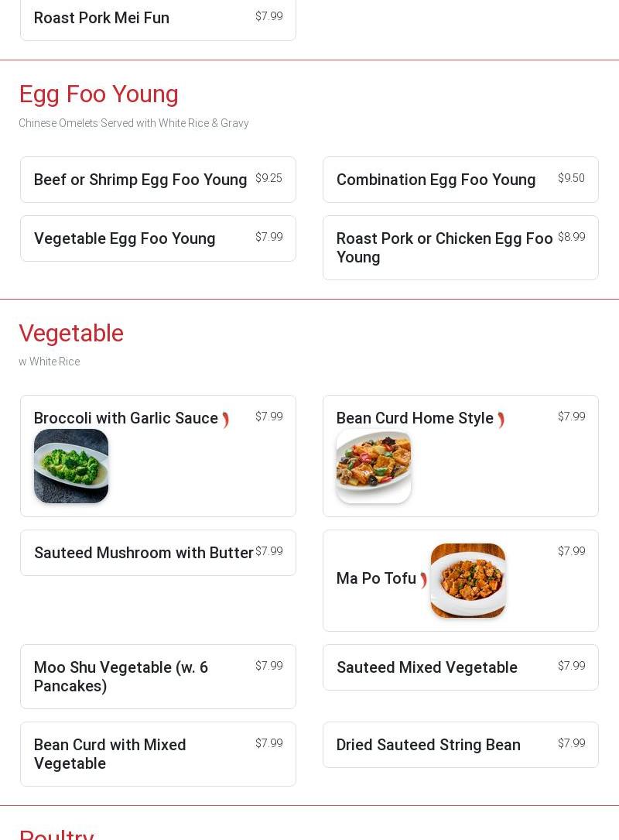The width and height of the screenshot is (619, 840).
Task: Pick Dried Sauteed String Bean
Action: [x=429, y=745]
